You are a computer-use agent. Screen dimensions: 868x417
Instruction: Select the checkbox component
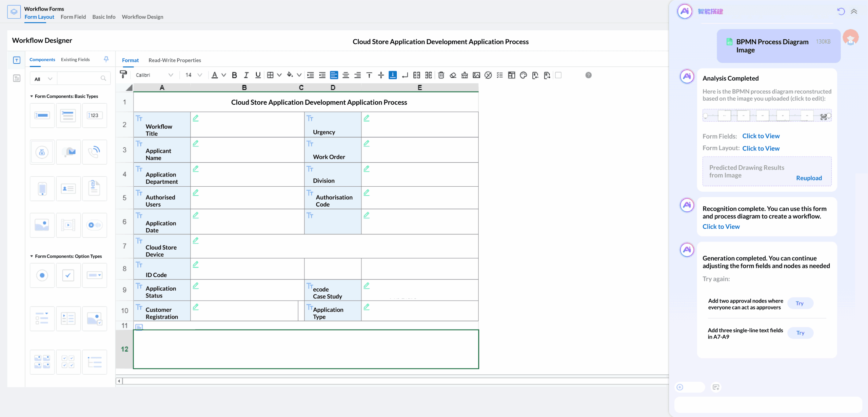(68, 275)
